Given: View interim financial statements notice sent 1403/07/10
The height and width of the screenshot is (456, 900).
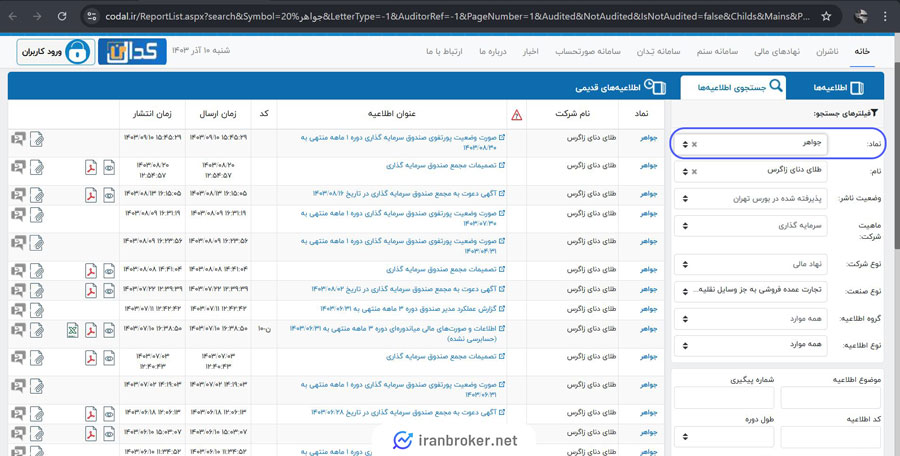Looking at the screenshot, I should [x=109, y=330].
